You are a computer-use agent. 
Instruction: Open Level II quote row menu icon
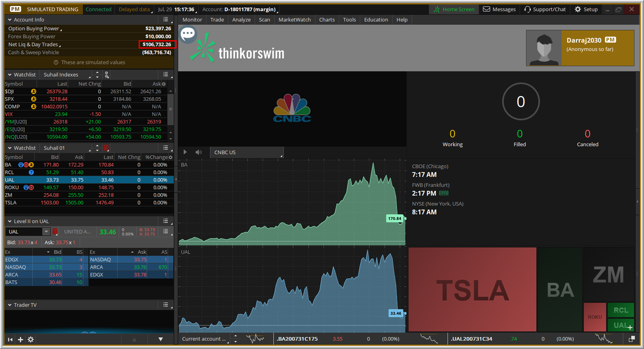pyautogui.click(x=166, y=232)
